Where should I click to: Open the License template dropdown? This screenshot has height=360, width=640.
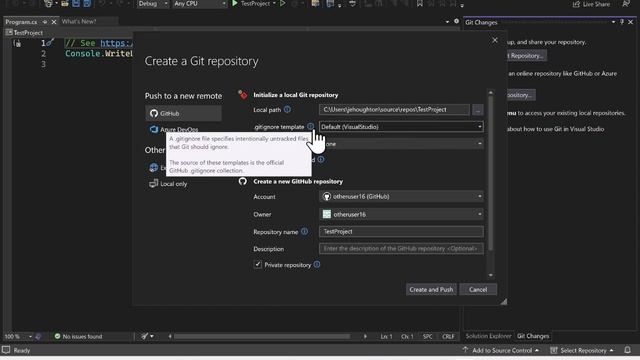(x=401, y=144)
